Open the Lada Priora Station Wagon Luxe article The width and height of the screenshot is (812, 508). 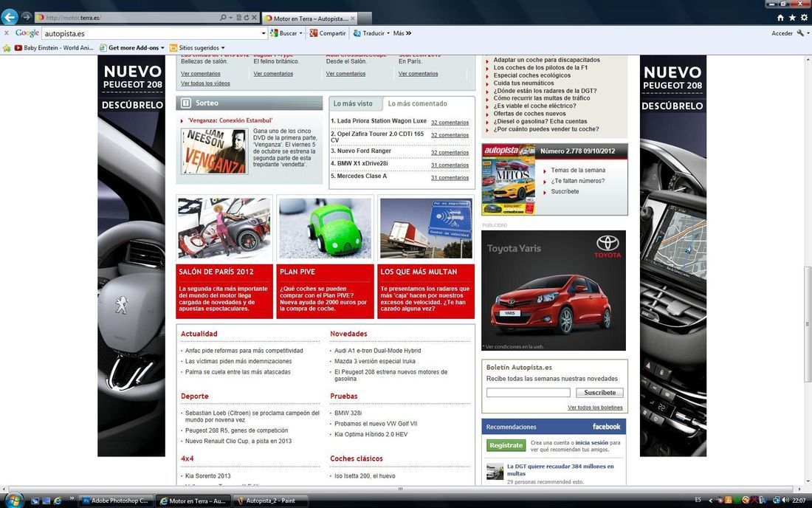click(x=382, y=120)
